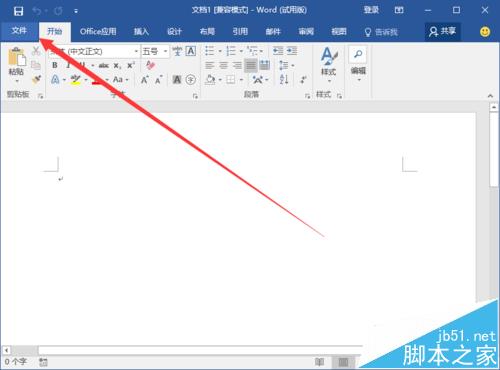Toggle Subscript formatting
This screenshot has width=500, height=370.
coord(117,66)
